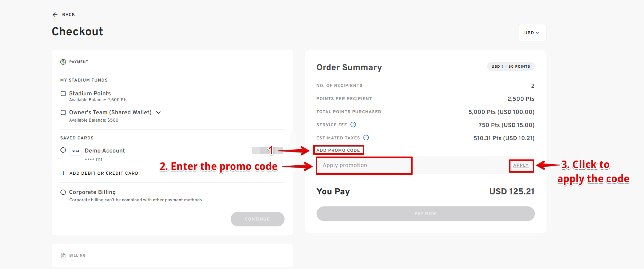Select the Corporate Billing option
The height and width of the screenshot is (269, 644).
[x=63, y=192]
